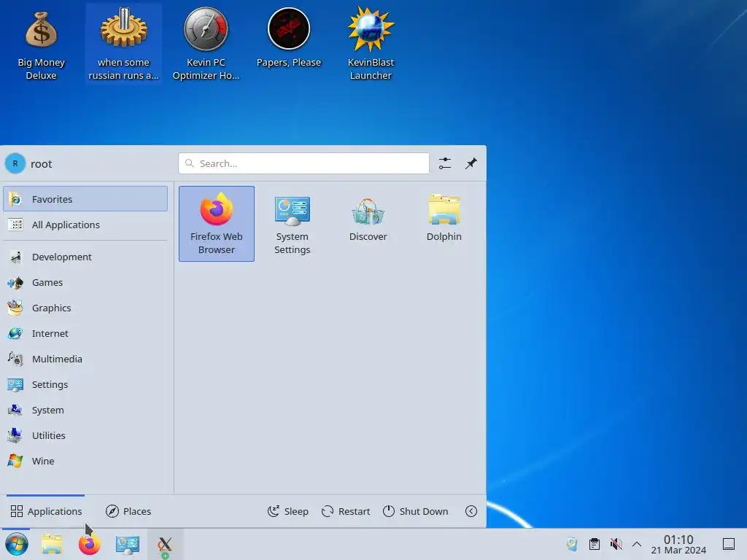Open the Wine category
747x560 pixels.
point(85,461)
